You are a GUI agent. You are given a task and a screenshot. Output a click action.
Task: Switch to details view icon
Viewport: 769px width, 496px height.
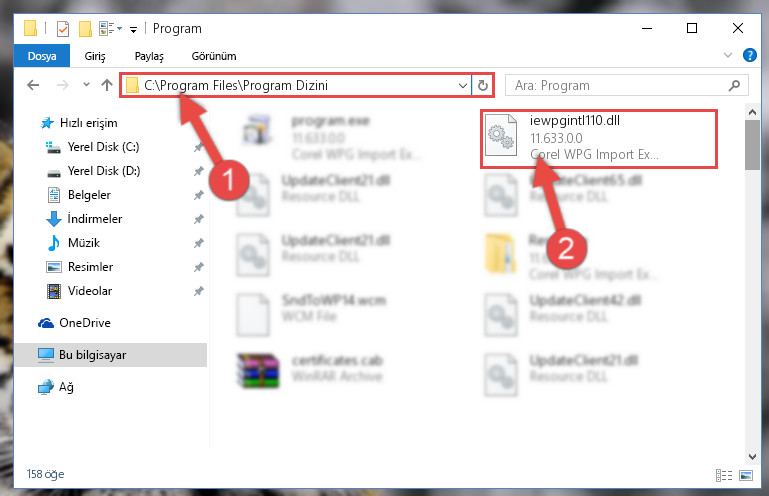pos(724,475)
